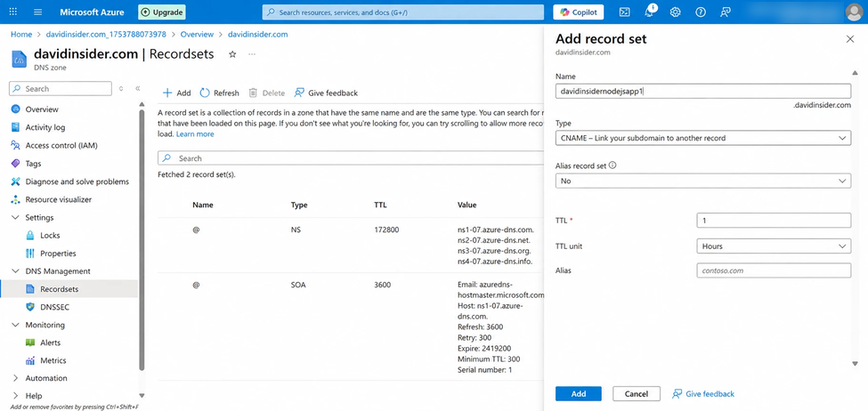868x411 pixels.
Task: Open the portal hamburger menu
Action: tap(38, 12)
